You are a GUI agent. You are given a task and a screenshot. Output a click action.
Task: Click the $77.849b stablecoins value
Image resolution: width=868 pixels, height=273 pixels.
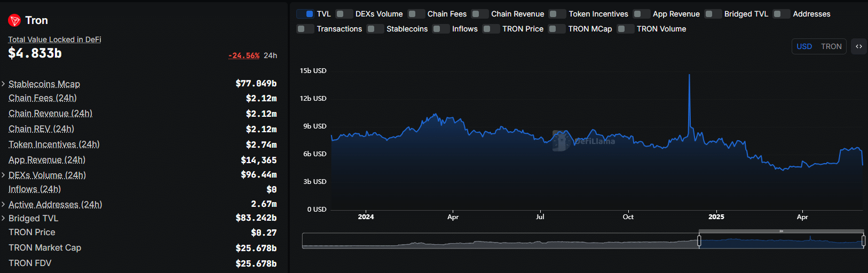pos(256,83)
